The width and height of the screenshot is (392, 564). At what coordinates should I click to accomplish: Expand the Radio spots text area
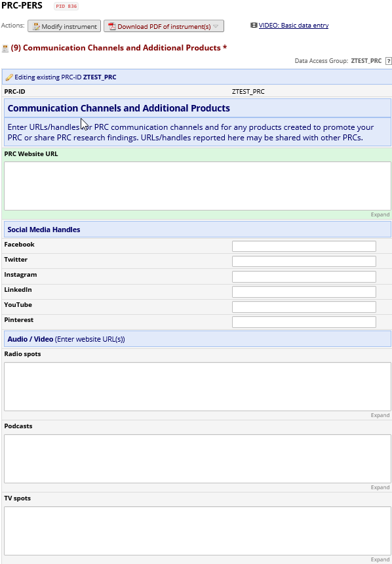380,415
